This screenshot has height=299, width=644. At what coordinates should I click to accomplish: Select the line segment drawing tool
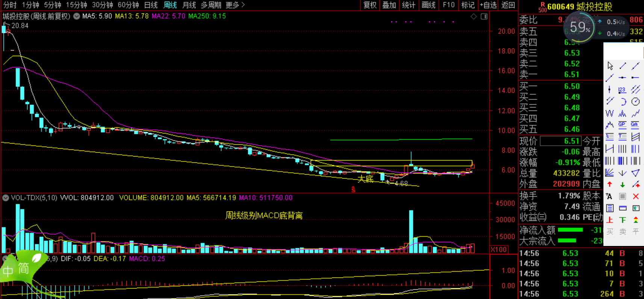point(623,66)
